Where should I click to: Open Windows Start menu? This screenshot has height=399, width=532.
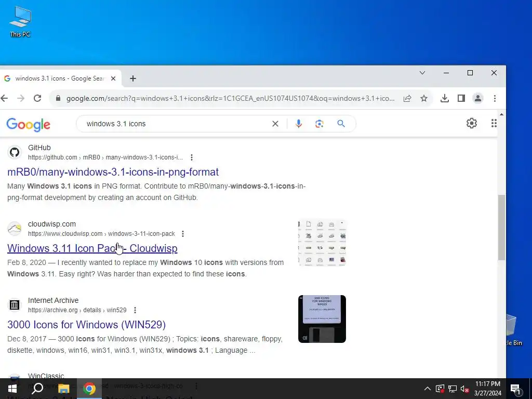[x=12, y=389]
